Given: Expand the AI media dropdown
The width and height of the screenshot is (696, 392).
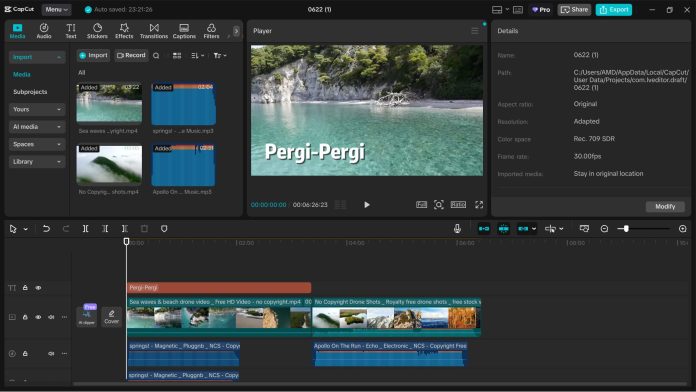Looking at the screenshot, I should (37, 127).
